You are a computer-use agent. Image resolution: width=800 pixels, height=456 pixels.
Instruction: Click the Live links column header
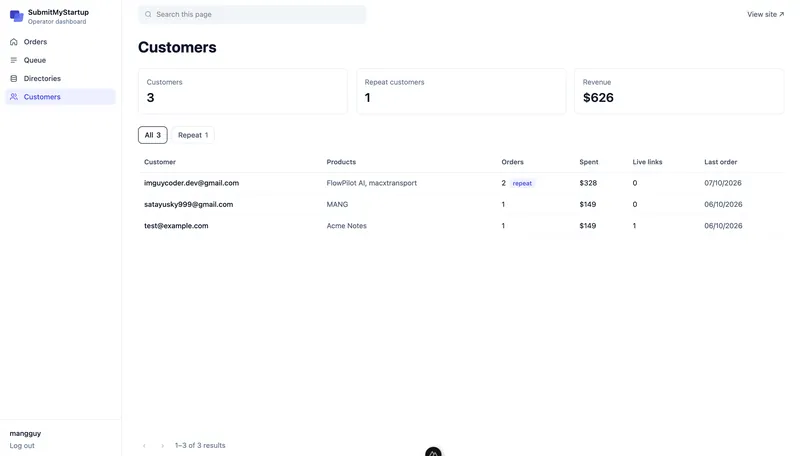click(x=647, y=162)
